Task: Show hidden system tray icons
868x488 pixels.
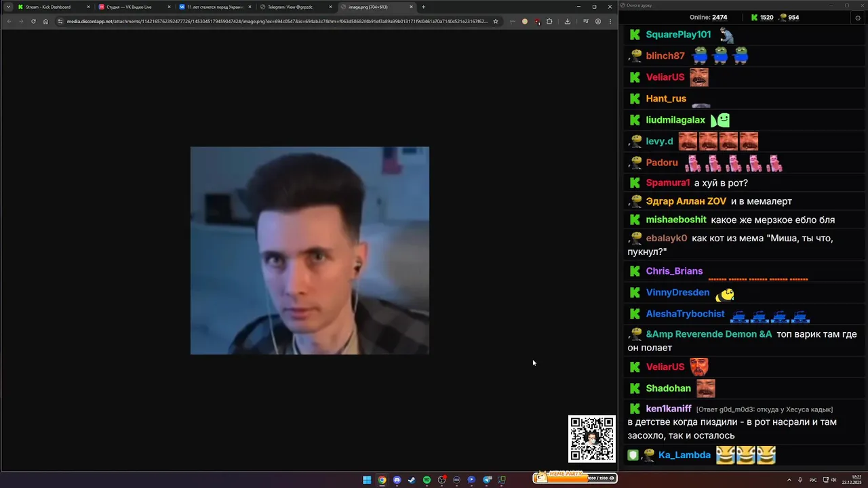Action: point(788,480)
